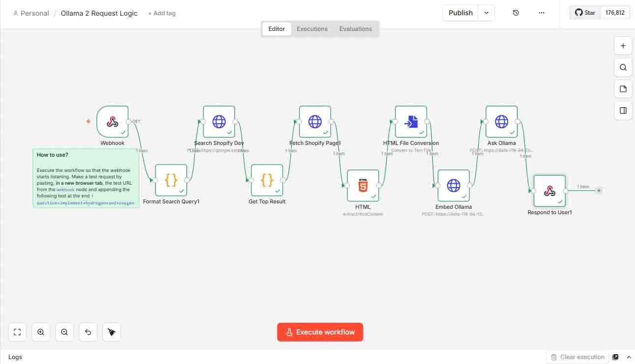Open canvas search with the magnifier icon
Image resolution: width=635 pixels, height=364 pixels.
tap(623, 67)
